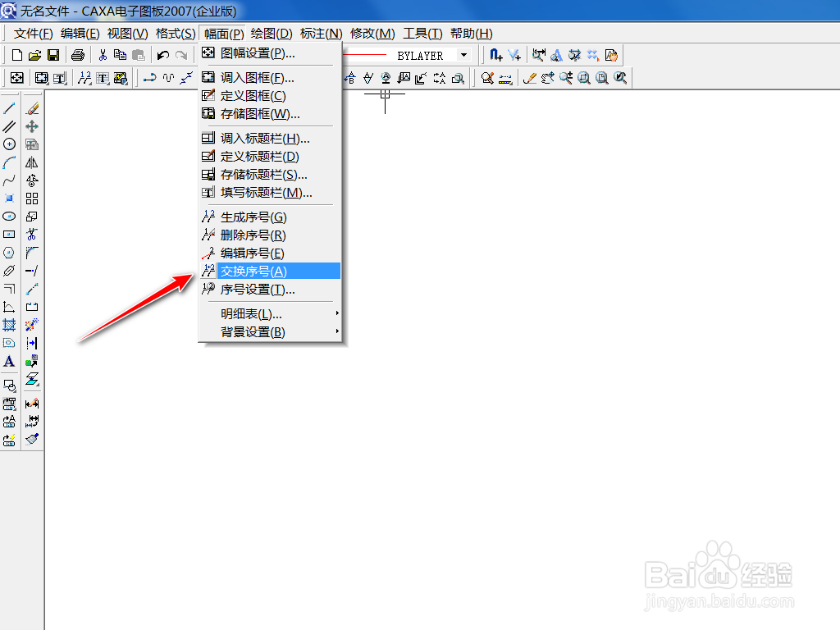Image resolution: width=840 pixels, height=630 pixels.
Task: Select the Fillet transition tool
Action: coord(32,253)
